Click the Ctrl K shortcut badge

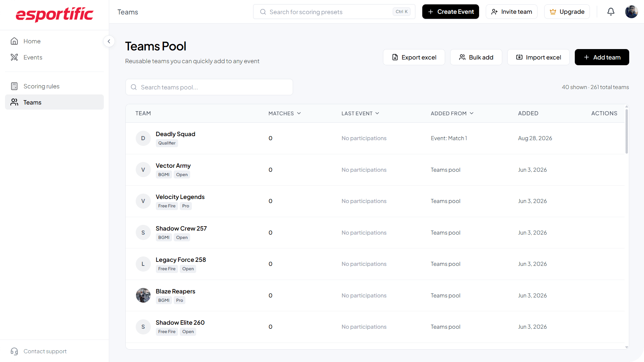click(401, 12)
